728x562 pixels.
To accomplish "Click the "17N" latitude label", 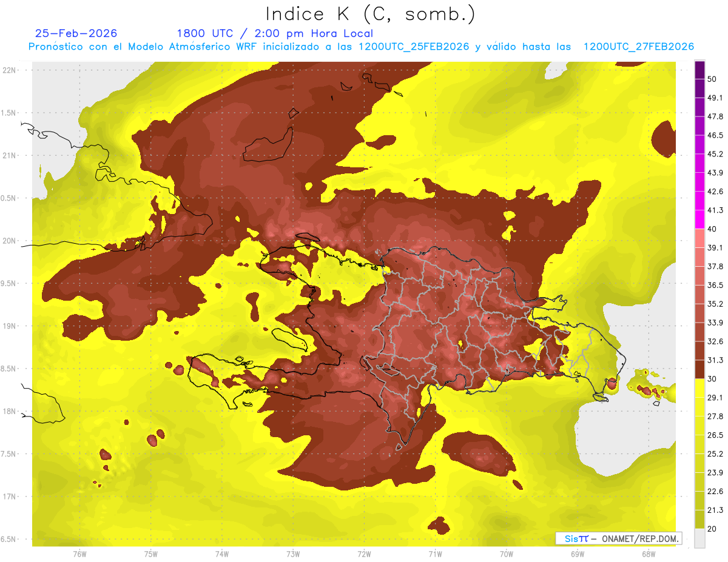I will [x=9, y=497].
